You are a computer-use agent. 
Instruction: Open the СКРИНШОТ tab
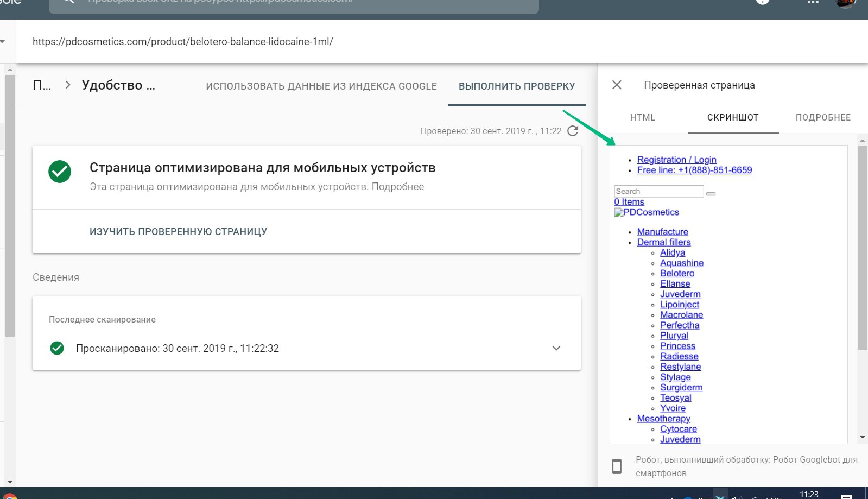tap(733, 117)
